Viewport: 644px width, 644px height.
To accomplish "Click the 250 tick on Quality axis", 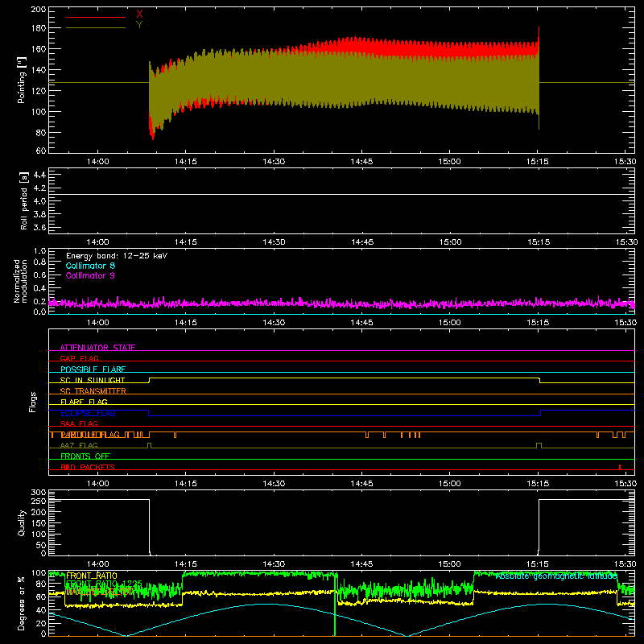I will (39, 502).
